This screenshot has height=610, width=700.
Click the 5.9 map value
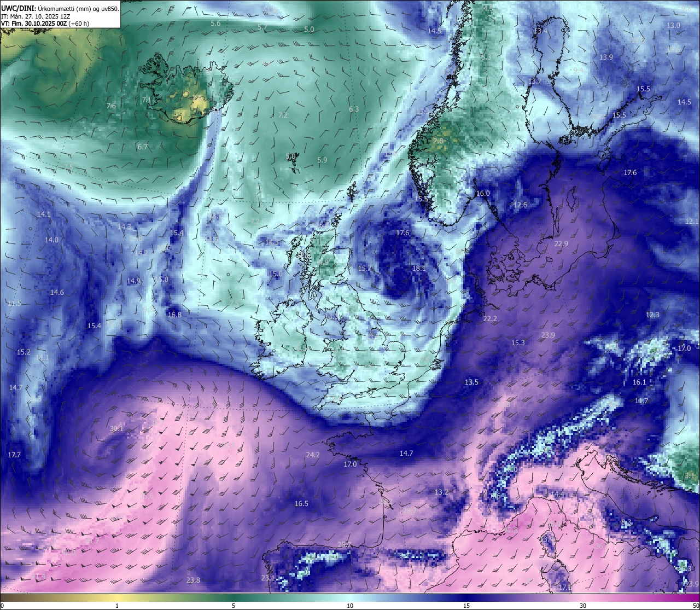[322, 160]
